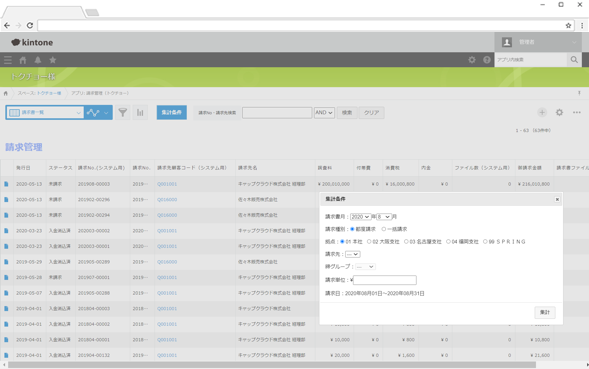Viewport: 589px width, 369px height.
Task: Click the kintone logo
Action: pyautogui.click(x=32, y=42)
